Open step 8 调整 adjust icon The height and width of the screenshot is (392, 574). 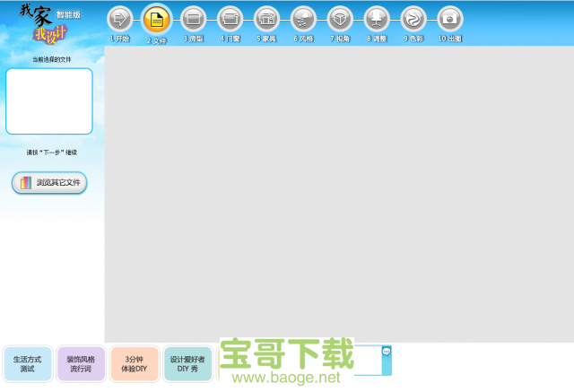tap(377, 19)
